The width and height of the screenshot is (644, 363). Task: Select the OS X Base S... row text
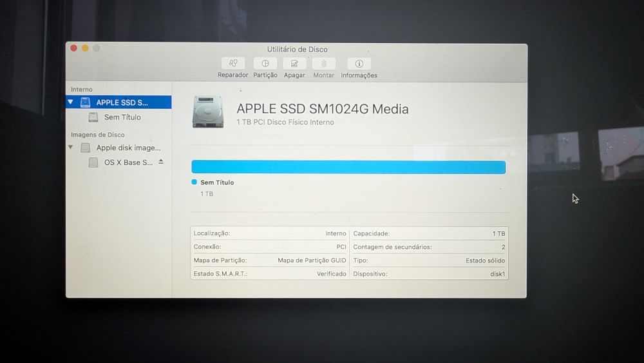128,162
